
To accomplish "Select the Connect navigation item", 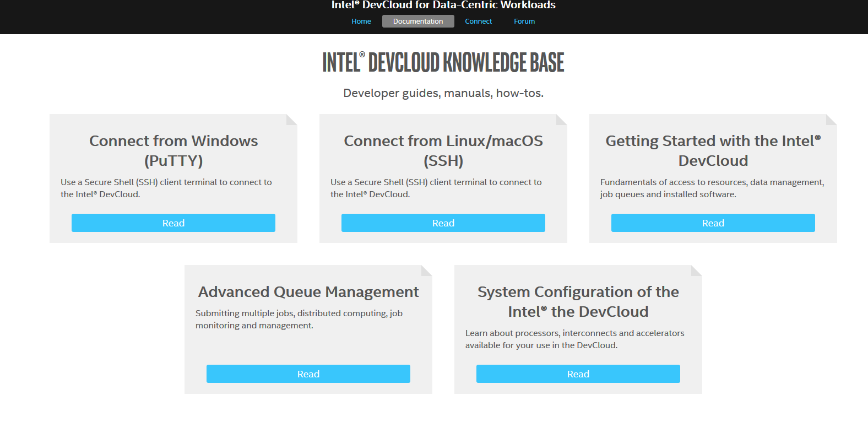I will (x=478, y=21).
